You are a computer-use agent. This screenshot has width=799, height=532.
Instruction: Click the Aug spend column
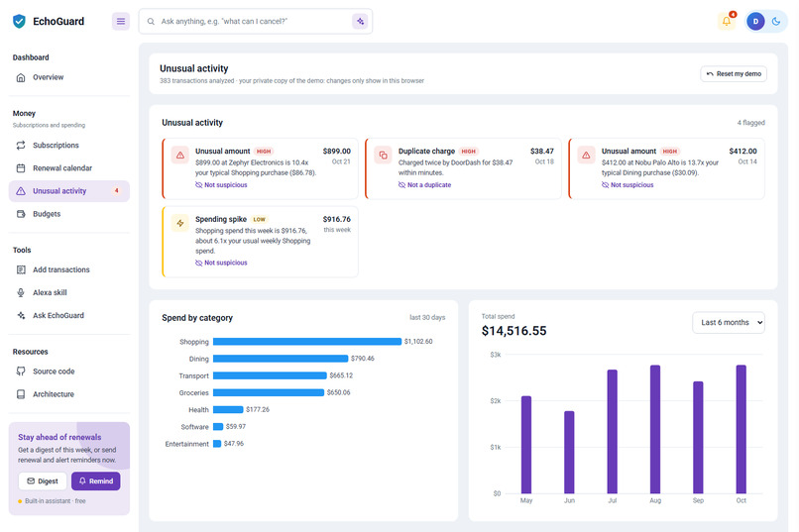click(655, 429)
